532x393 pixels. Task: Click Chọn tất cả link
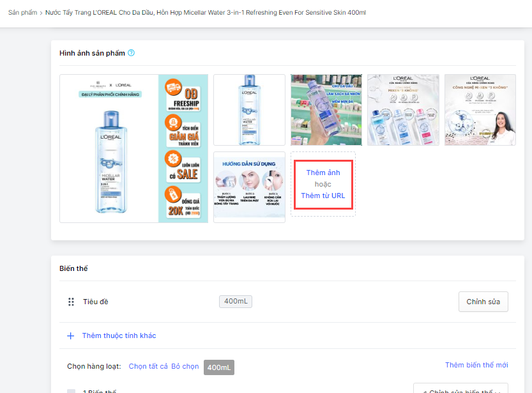point(148,367)
